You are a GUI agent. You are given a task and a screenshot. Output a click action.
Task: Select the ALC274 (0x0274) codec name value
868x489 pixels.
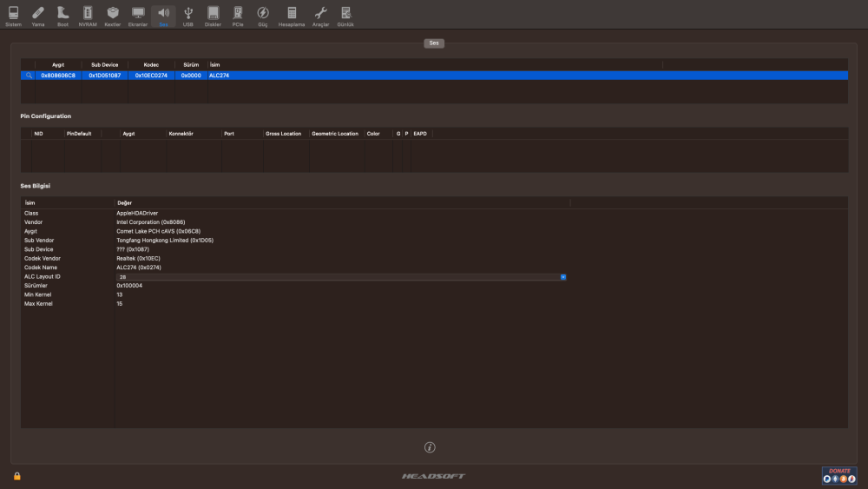point(139,268)
